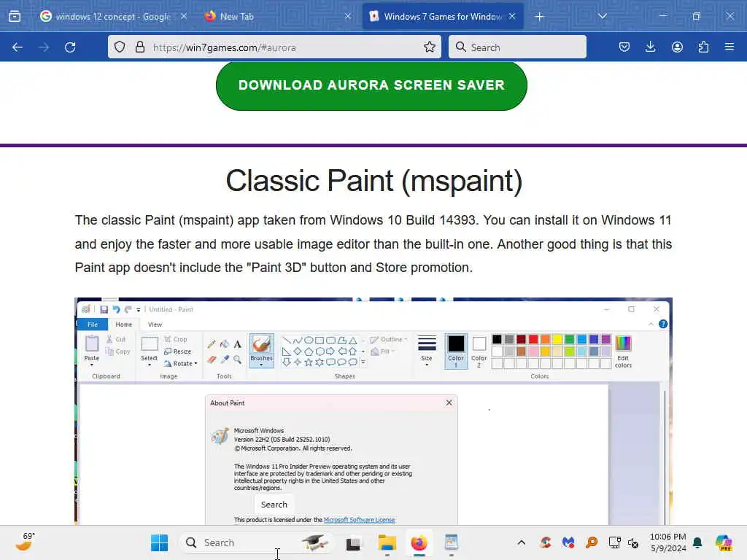Open the Copilot preview icon
The image size is (747, 560).
(x=724, y=542)
